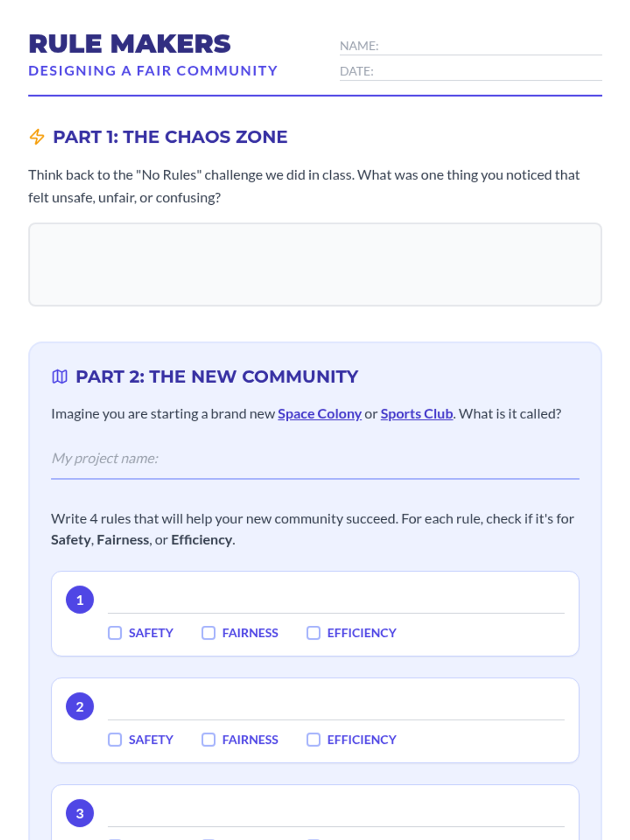Viewport: 630px width, 840px height.
Task: Check Safety for rule 1
Action: point(115,633)
